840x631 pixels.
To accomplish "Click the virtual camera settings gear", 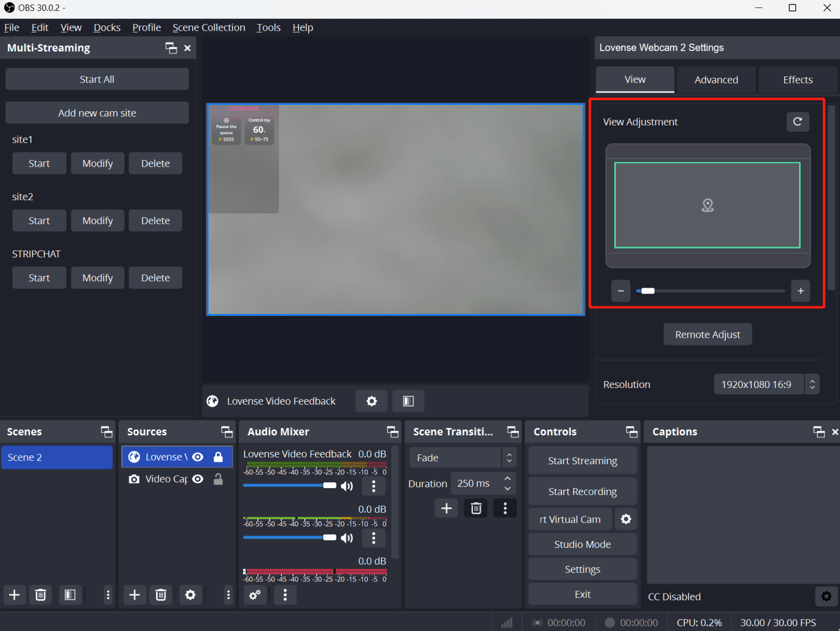I will click(x=626, y=519).
